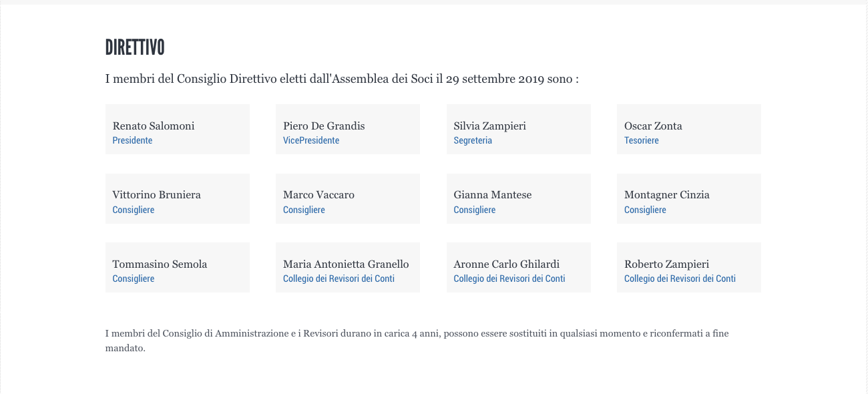Click the Marco Vaccaro card
868x394 pixels.
pos(348,198)
